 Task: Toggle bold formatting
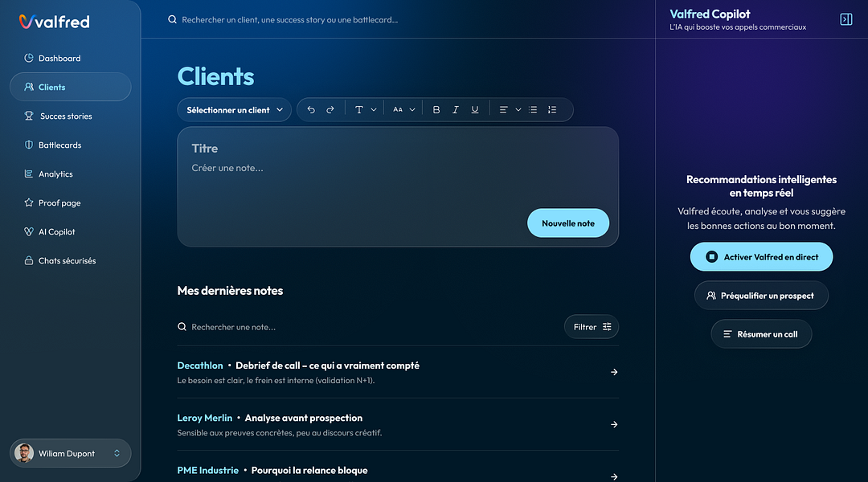436,109
